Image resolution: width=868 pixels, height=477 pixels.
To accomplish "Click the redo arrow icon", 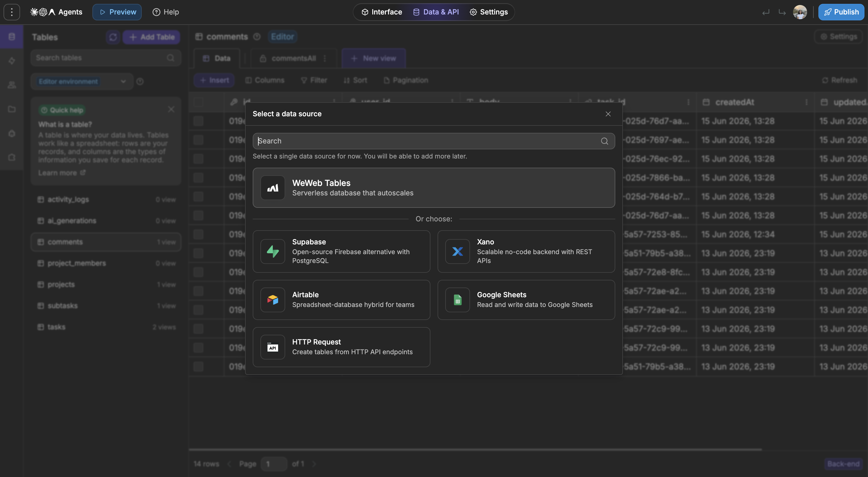I will point(782,12).
